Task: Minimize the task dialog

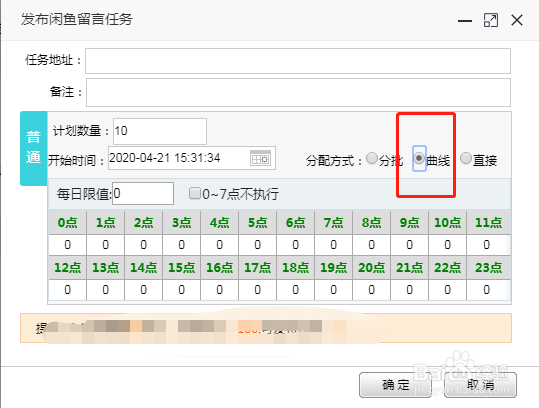Action: pyautogui.click(x=465, y=21)
